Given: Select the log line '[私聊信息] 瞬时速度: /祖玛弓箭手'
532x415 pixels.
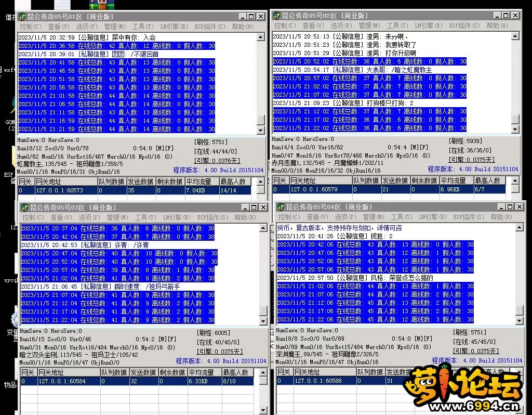Looking at the screenshot, I should coord(100,287).
